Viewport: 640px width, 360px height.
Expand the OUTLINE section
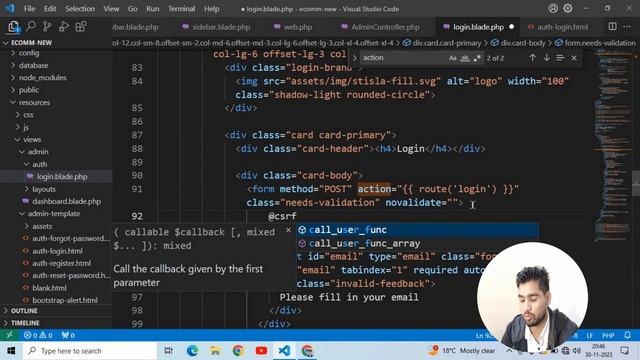point(56,311)
